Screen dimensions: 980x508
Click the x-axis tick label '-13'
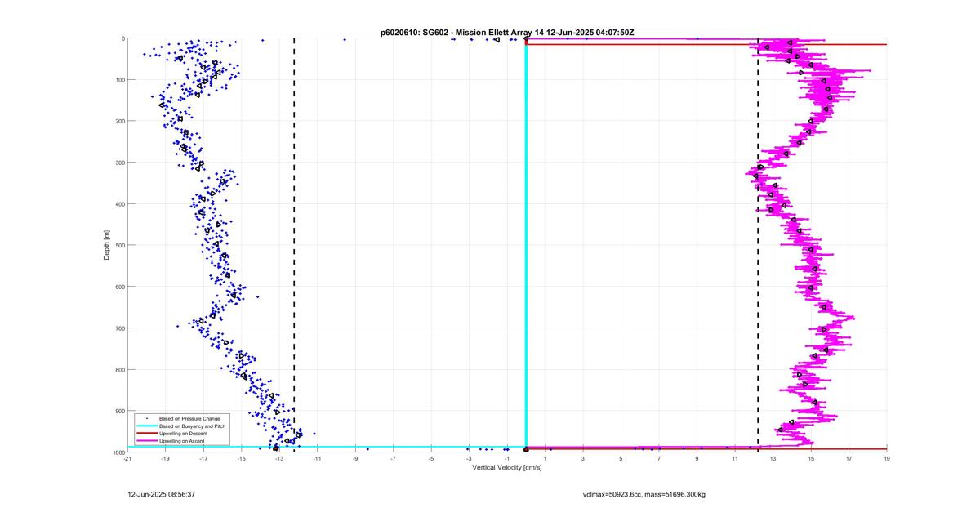[279, 458]
